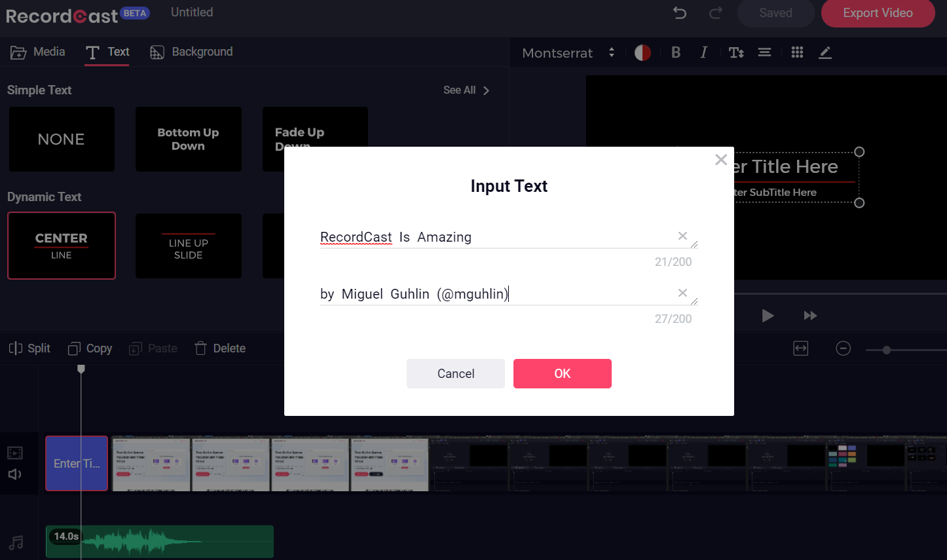Click the fit timeline to width icon
The width and height of the screenshot is (947, 560).
(x=801, y=348)
